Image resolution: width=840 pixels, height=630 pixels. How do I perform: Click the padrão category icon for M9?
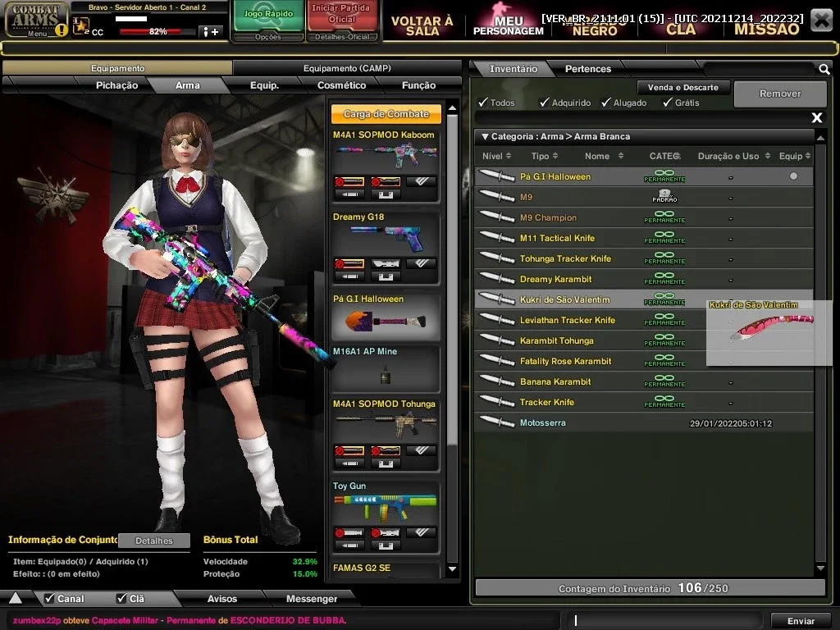[664, 197]
